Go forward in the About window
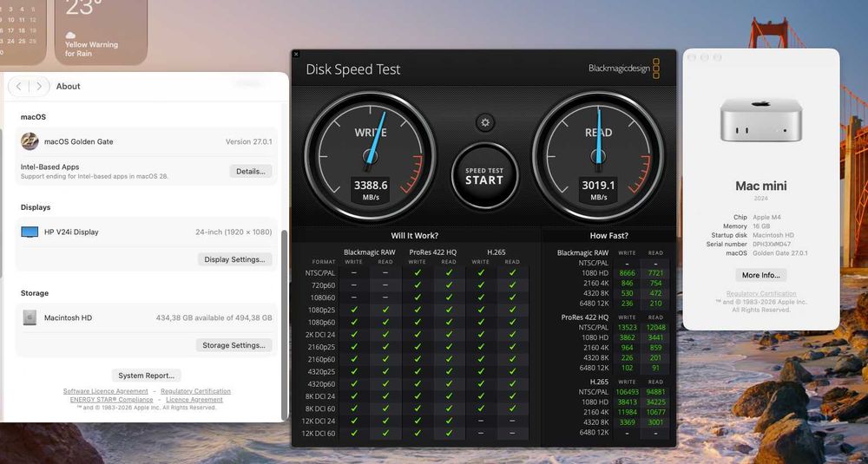Viewport: 868px width, 464px height. [x=39, y=86]
